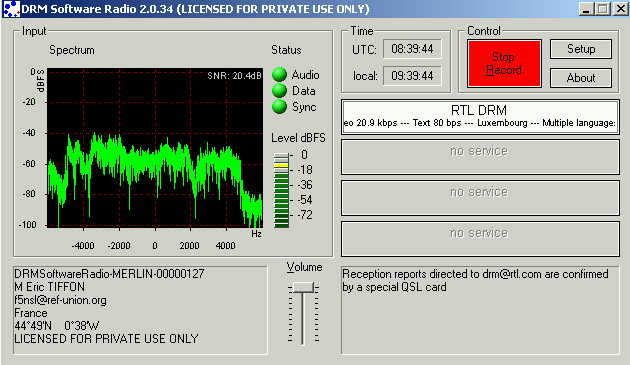630x365 pixels.
Task: Click the M Eric TIFFON line
Action: point(49,287)
